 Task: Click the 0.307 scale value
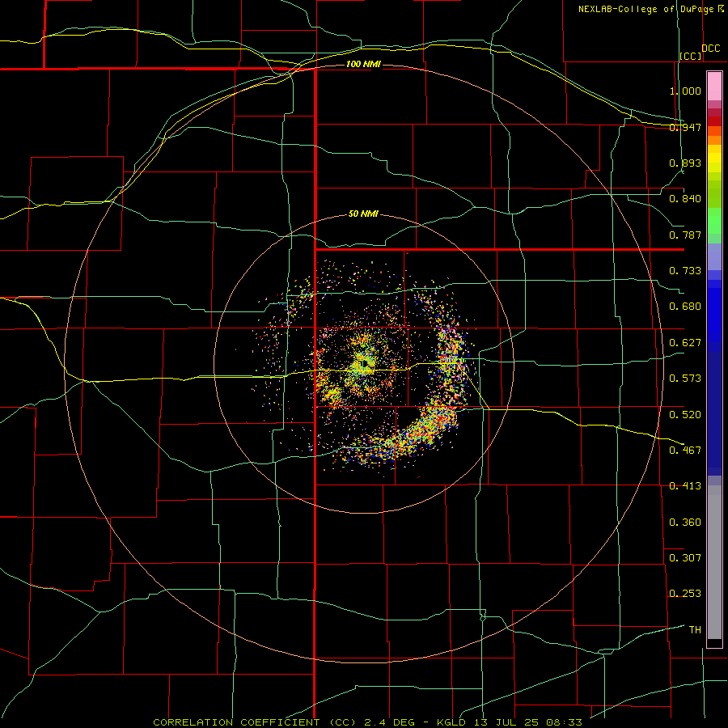(x=685, y=558)
